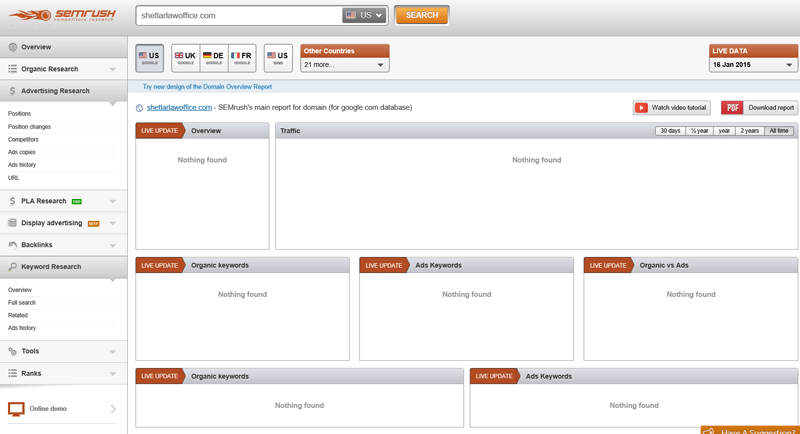Open the Overview sidebar section

(x=63, y=47)
